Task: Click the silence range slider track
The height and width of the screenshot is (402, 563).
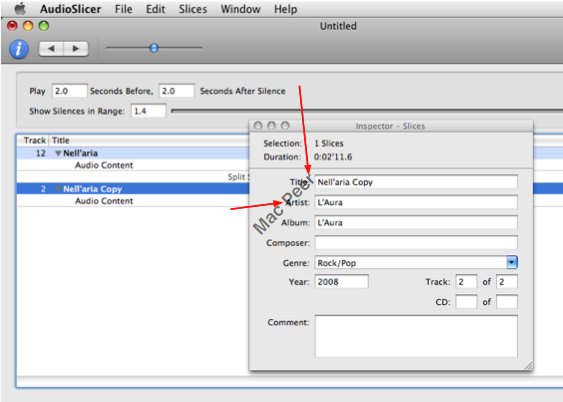Action: [367, 111]
